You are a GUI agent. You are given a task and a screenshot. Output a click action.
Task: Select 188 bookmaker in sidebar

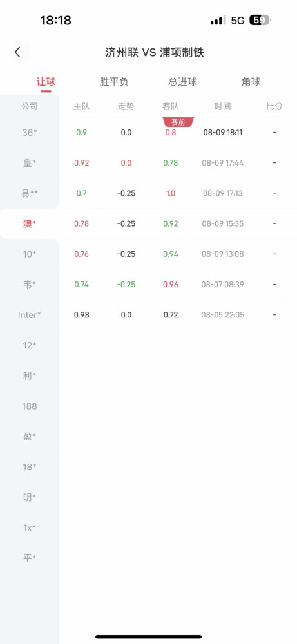[x=30, y=406]
